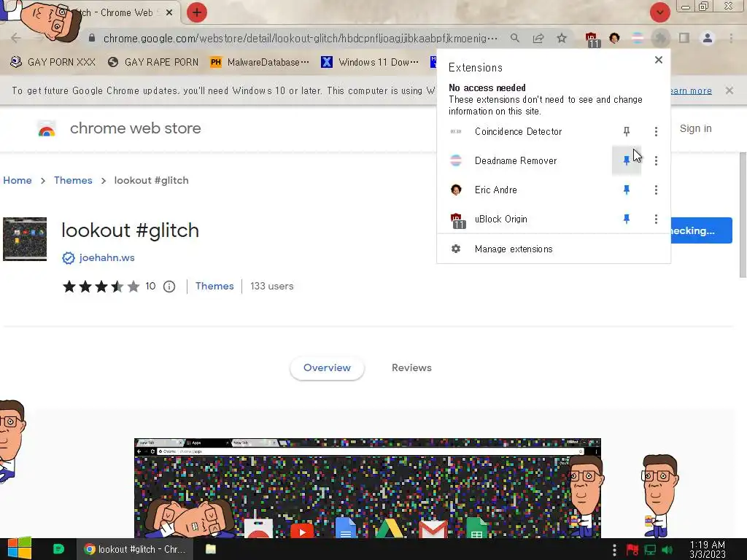Open File Explorer from taskbar

tap(211, 549)
